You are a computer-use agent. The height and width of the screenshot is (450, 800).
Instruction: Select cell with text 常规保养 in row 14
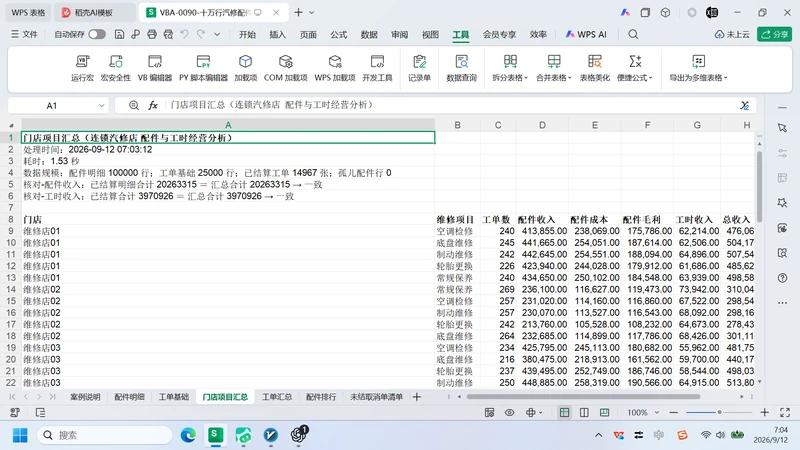[457, 289]
